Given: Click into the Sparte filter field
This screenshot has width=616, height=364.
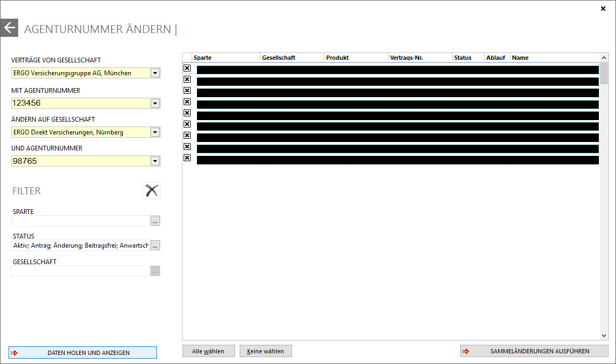Looking at the screenshot, I should click(x=80, y=221).
